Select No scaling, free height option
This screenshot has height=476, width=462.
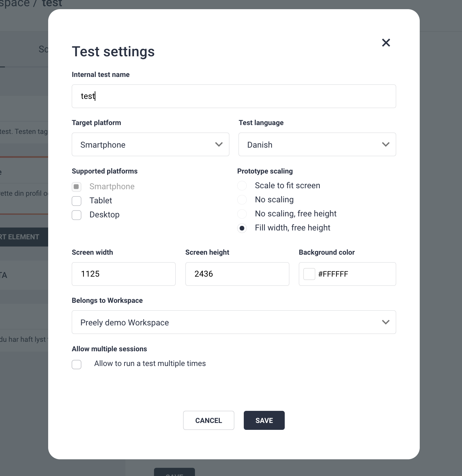242,214
